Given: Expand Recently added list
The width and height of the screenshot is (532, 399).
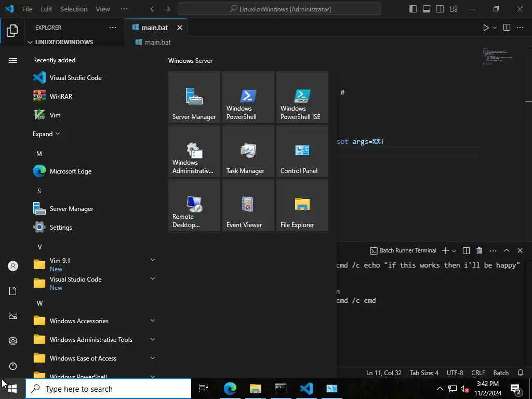Looking at the screenshot, I should click(x=46, y=134).
